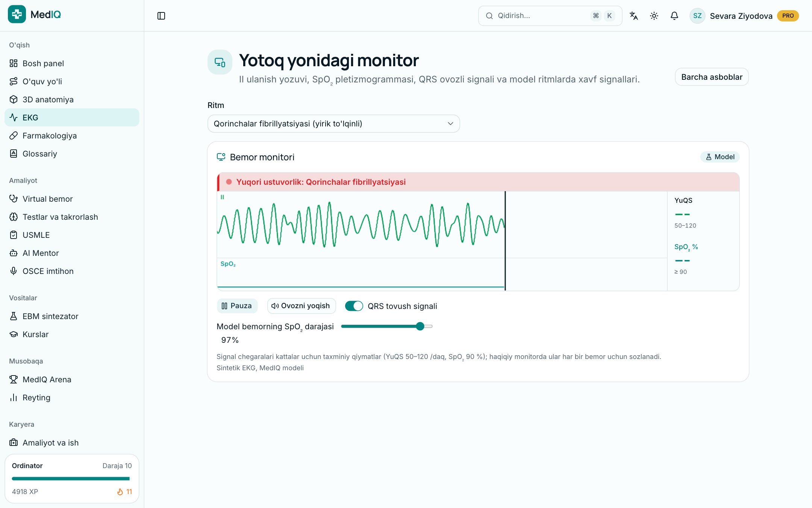Click Ovozni yoqish sound button
This screenshot has width=812, height=508.
coord(301,306)
